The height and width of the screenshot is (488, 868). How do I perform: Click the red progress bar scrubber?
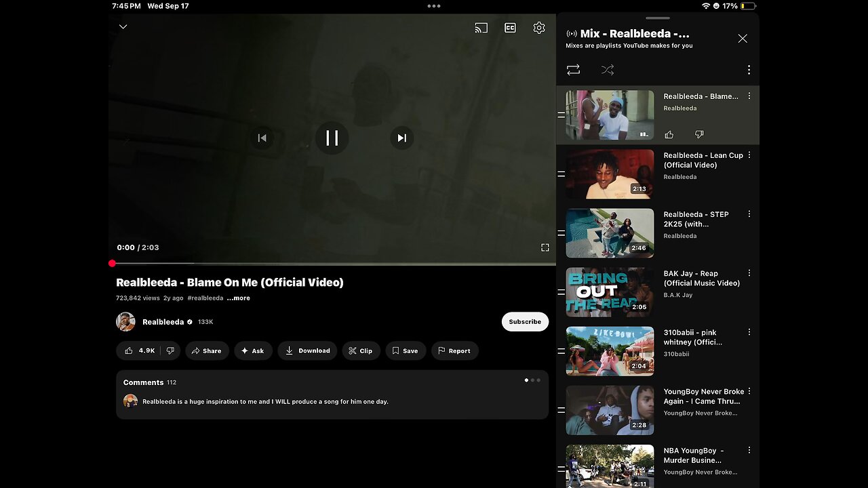point(112,264)
